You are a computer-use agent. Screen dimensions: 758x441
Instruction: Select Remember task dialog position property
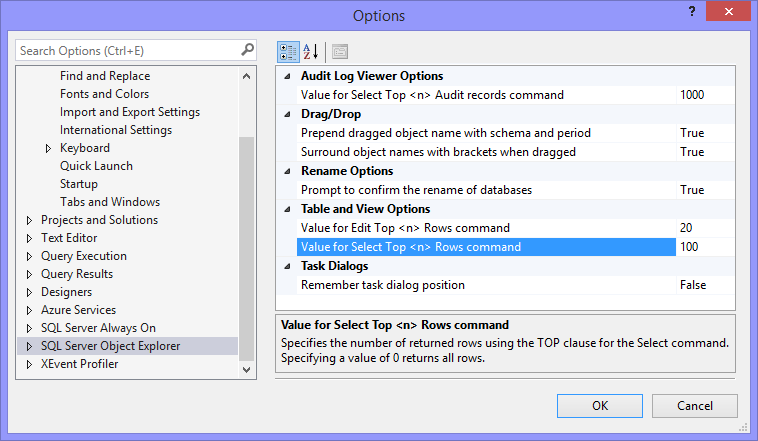(383, 285)
